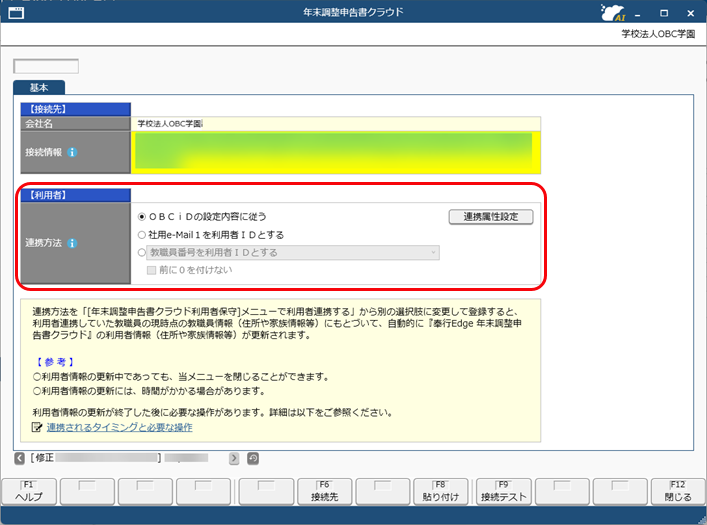Open 教職員番号を利用者ＩＤとする dropdown

coord(293,252)
